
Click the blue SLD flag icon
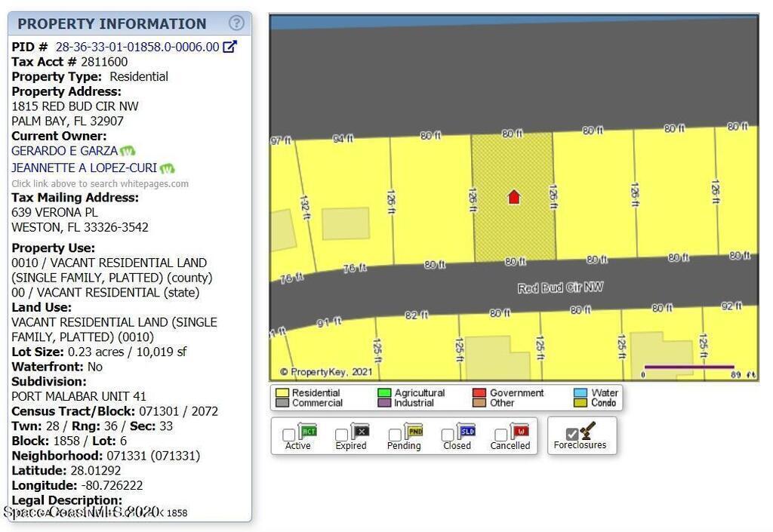[466, 432]
